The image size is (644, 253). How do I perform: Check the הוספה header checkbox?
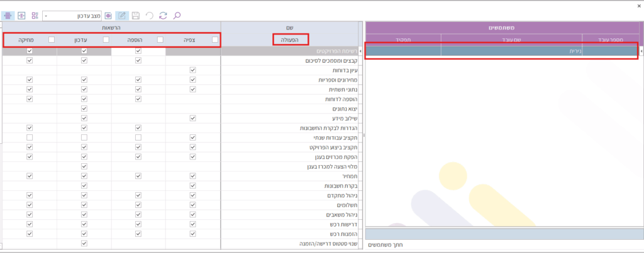(160, 40)
